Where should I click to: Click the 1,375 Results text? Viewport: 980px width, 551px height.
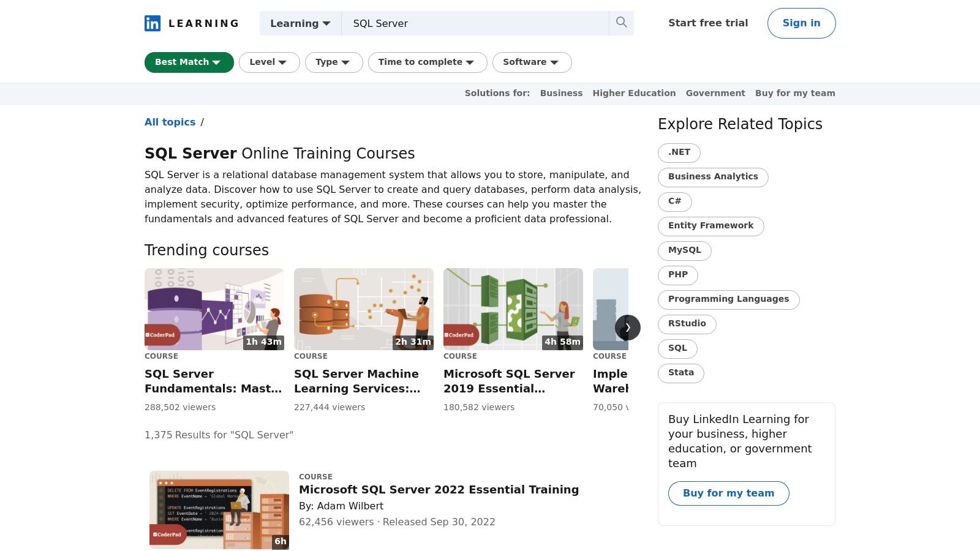pyautogui.click(x=219, y=435)
